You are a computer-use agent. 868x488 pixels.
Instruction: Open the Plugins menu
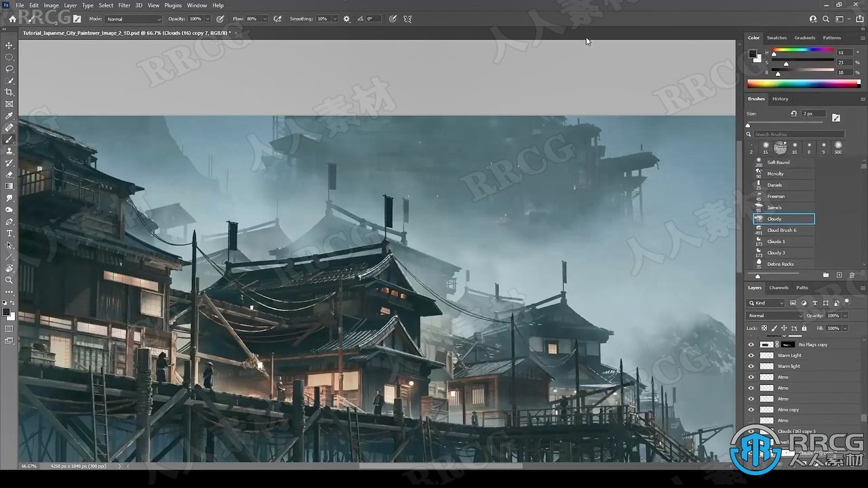173,5
